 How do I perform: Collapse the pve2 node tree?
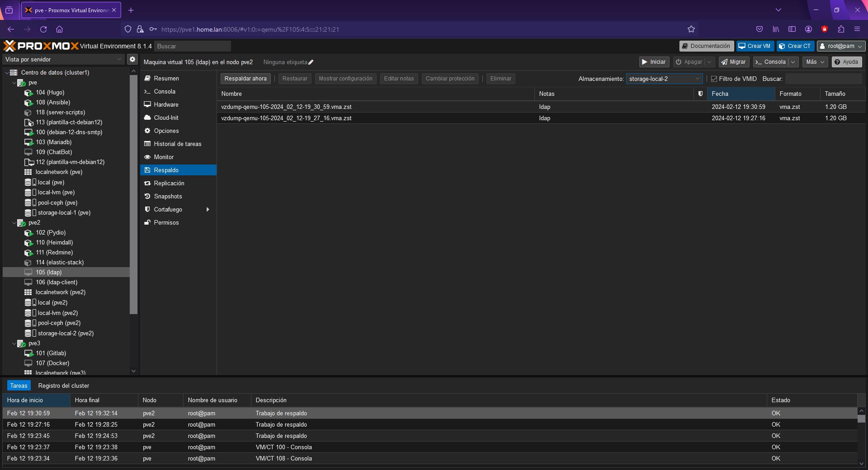(x=14, y=223)
